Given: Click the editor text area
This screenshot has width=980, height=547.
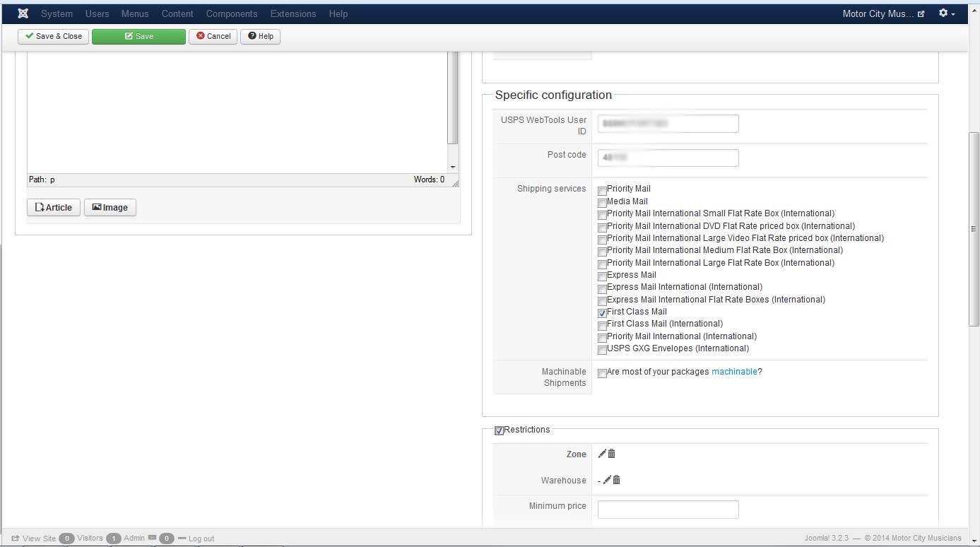Looking at the screenshot, I should click(237, 112).
